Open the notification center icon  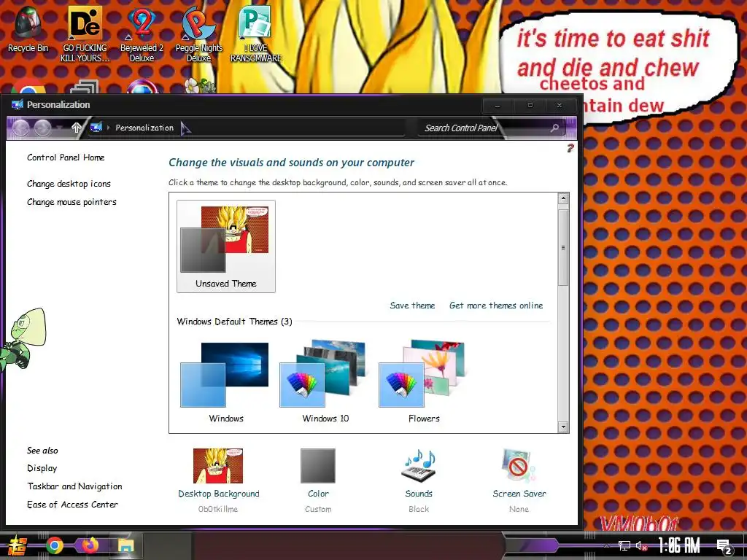click(x=724, y=546)
